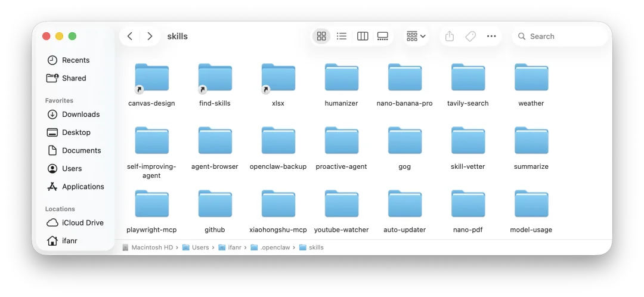The width and height of the screenshot is (644, 297).
Task: Select the youtube-watcher folder
Action: point(341,211)
